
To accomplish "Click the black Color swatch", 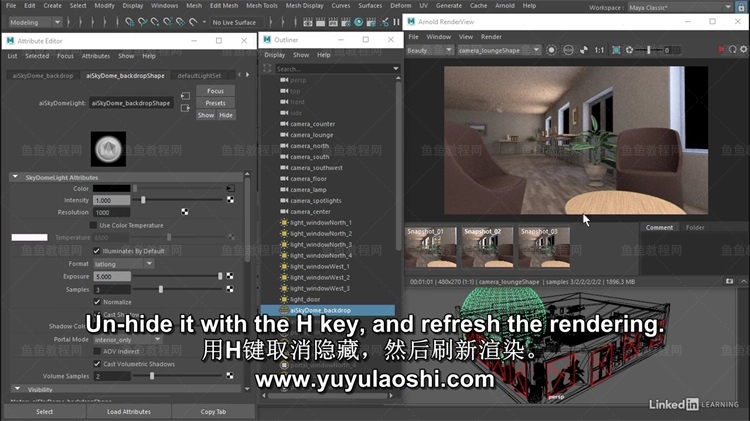I will 111,188.
